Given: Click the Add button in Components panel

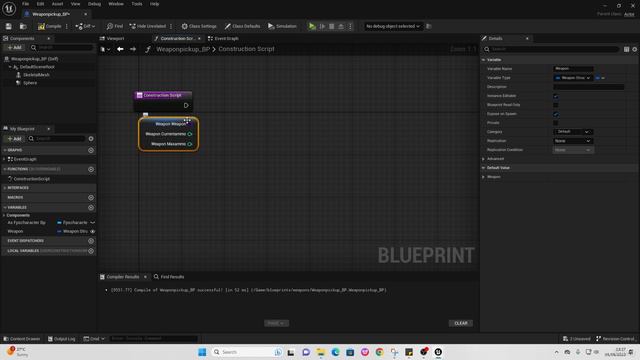Looking at the screenshot, I should [x=14, y=48].
